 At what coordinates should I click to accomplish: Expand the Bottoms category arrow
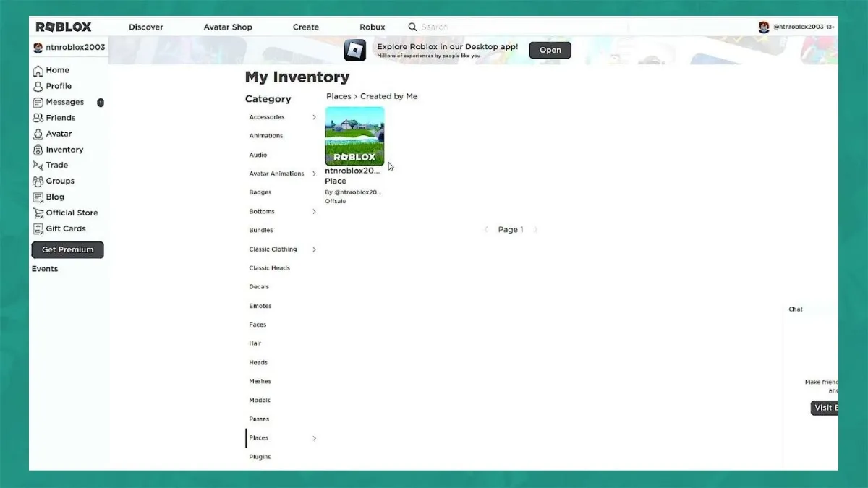tap(314, 212)
